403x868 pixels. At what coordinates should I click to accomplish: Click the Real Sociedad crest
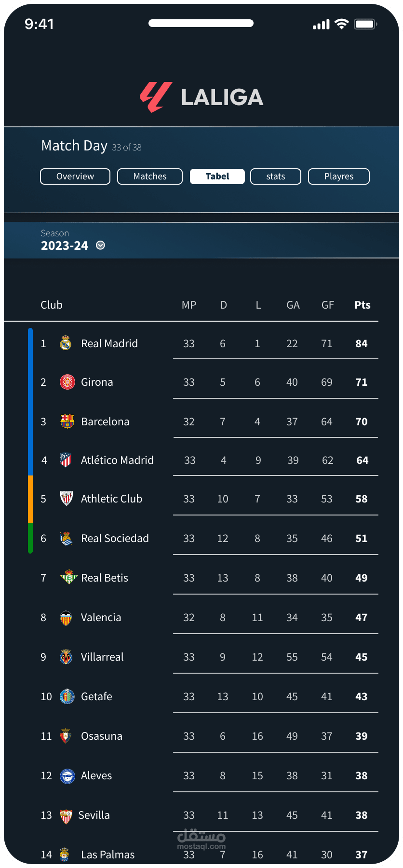pos(66,538)
